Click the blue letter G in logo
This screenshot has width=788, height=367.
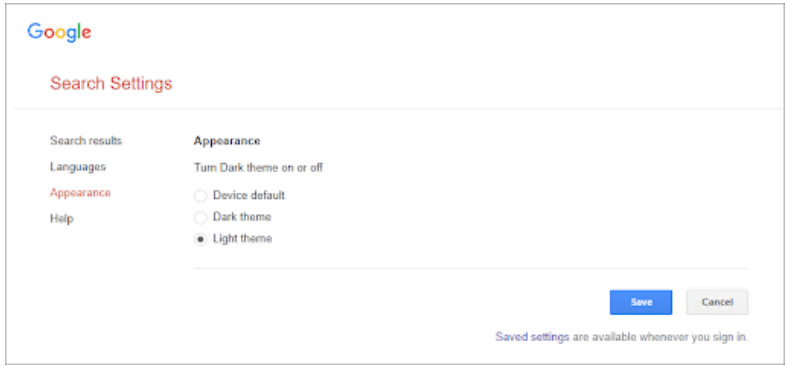(x=35, y=31)
